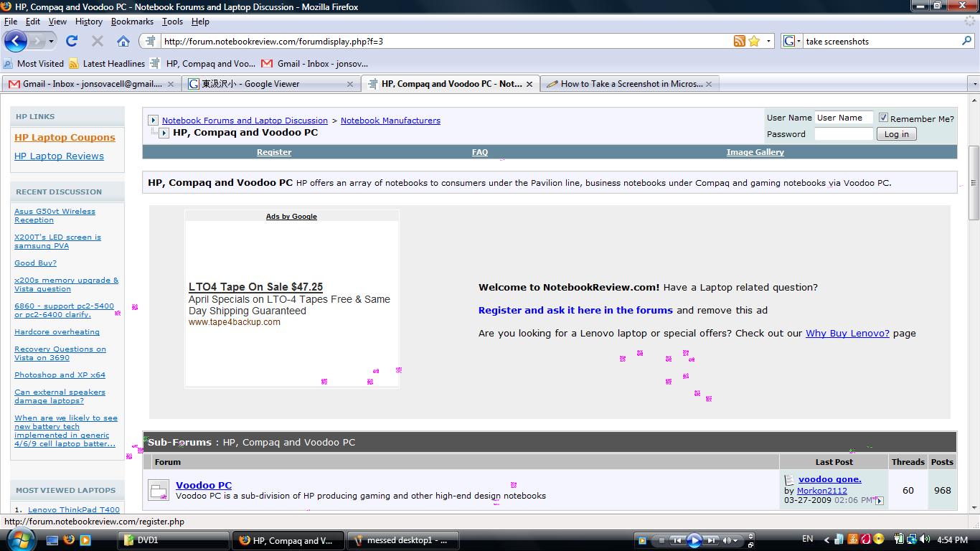Open the 'Why Buy Lenovo?' link
The height and width of the screenshot is (551, 980).
tap(847, 334)
